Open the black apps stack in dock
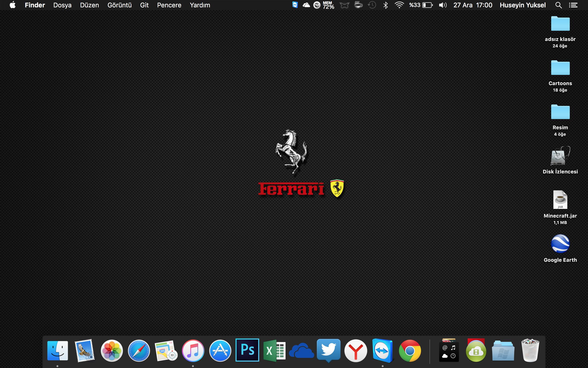Image resolution: width=588 pixels, height=368 pixels. click(x=449, y=351)
